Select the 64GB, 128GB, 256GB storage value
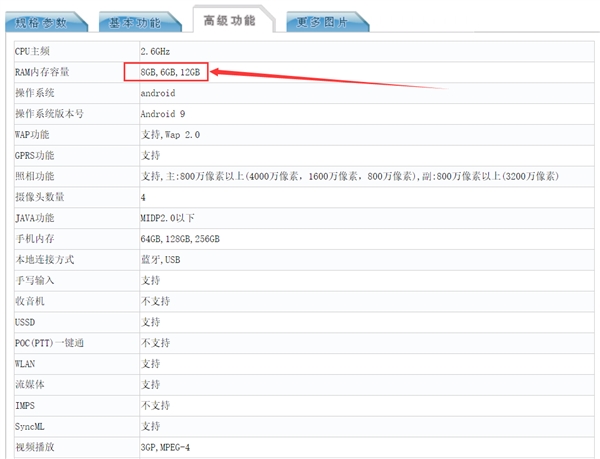600x459 pixels. click(x=179, y=239)
